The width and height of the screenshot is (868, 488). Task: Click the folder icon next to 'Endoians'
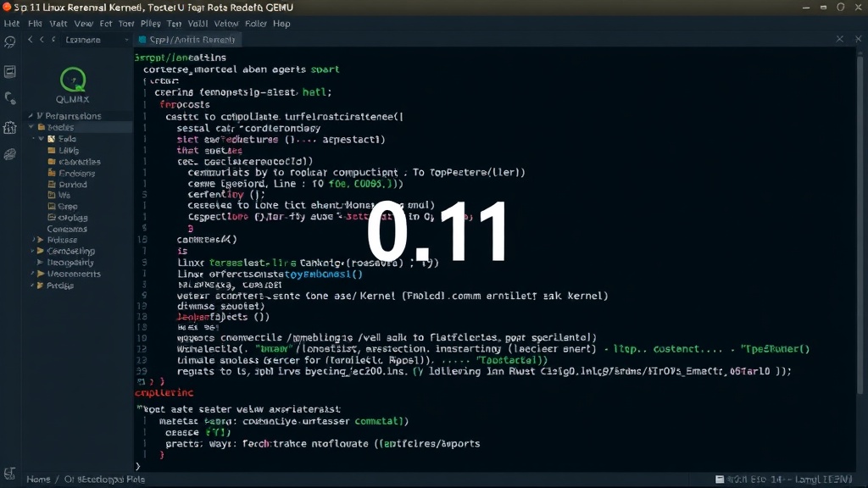[x=52, y=173]
